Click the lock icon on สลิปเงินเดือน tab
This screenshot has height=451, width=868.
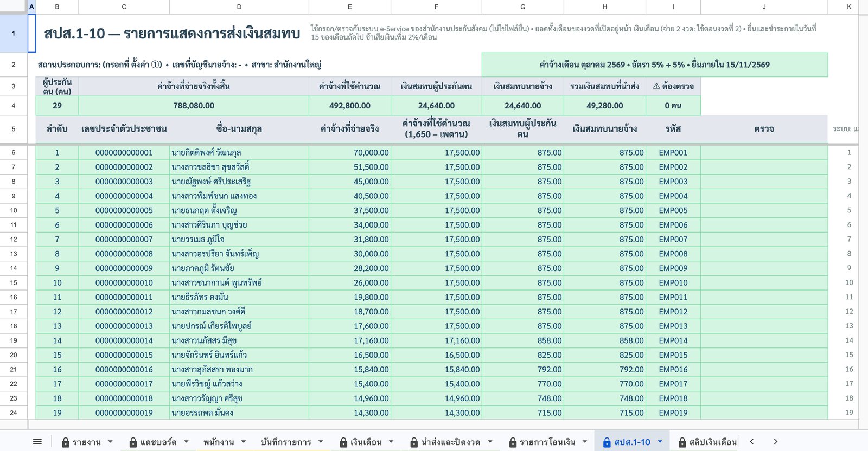pos(682,442)
